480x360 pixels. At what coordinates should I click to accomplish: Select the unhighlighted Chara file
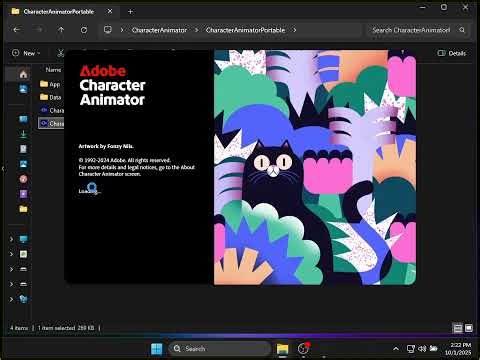point(52,110)
